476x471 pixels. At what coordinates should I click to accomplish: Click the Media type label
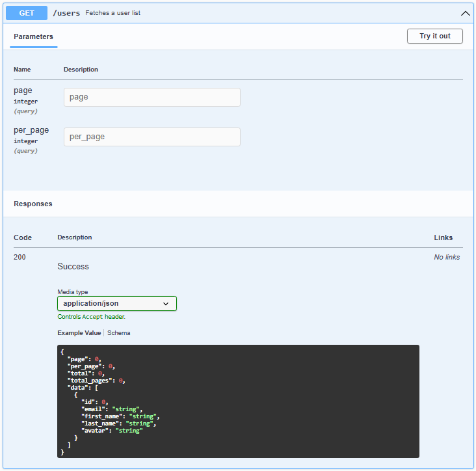(x=73, y=292)
